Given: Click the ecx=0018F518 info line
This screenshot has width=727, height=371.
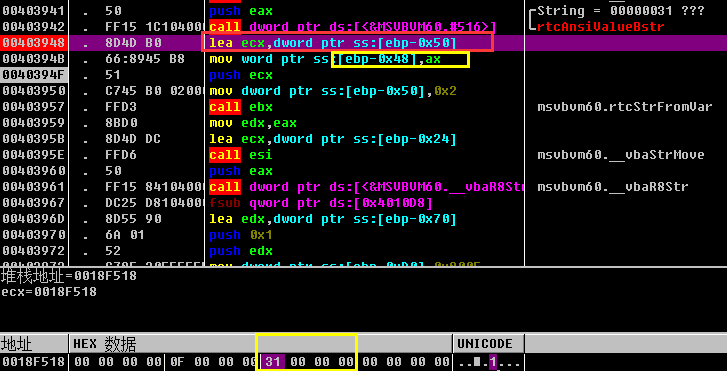Looking at the screenshot, I should [x=49, y=292].
